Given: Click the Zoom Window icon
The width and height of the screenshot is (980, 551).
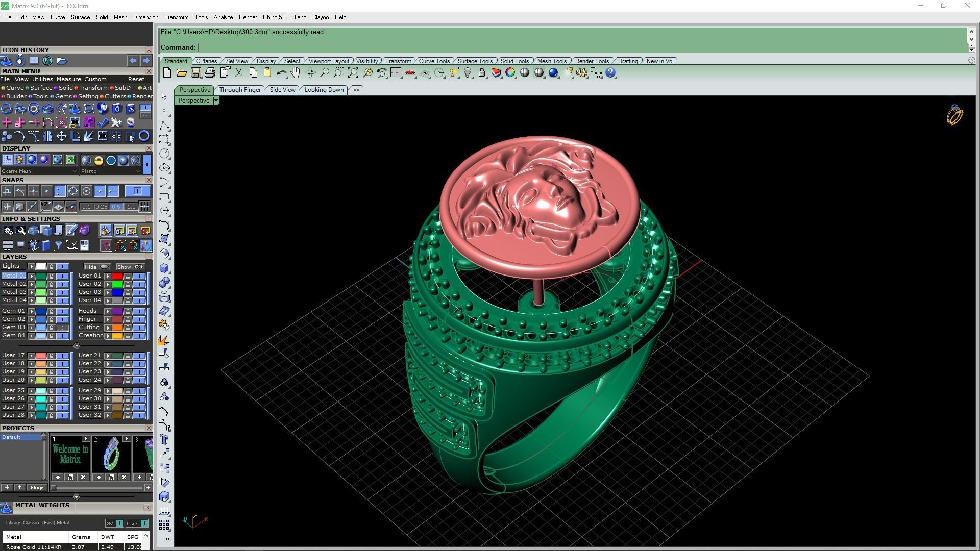Looking at the screenshot, I should tap(338, 73).
